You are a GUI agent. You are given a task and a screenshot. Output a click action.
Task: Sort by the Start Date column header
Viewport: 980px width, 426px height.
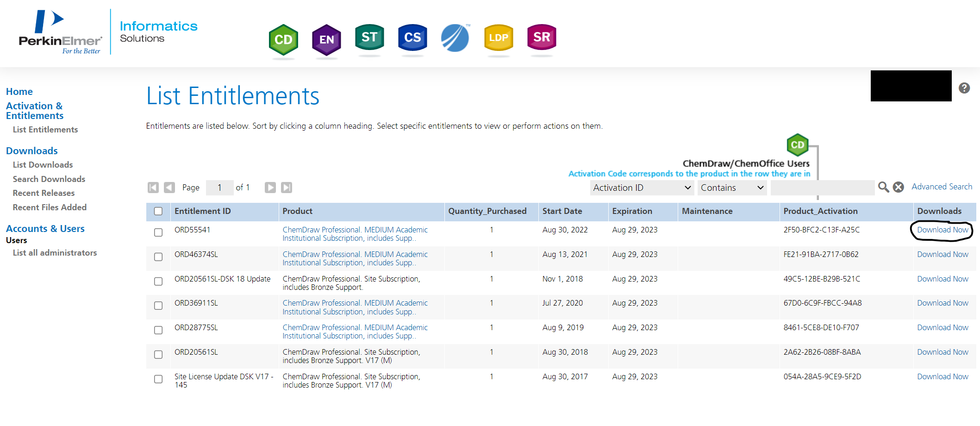tap(562, 211)
